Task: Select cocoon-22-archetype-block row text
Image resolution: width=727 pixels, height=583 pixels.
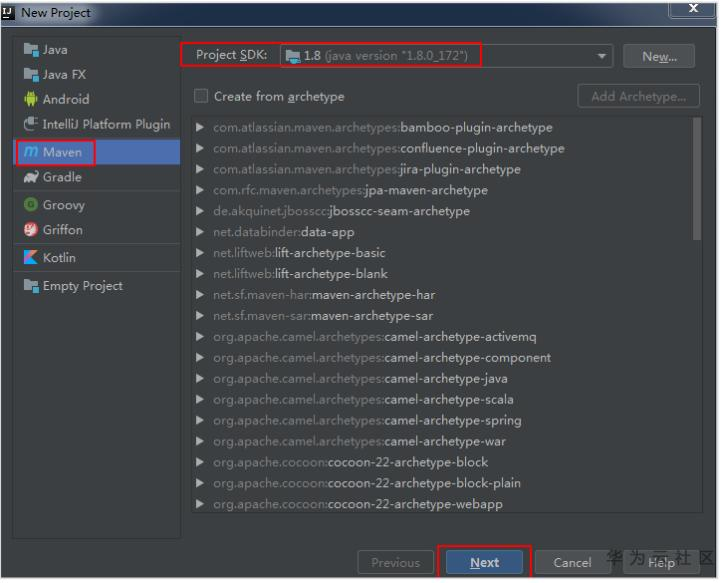Action: click(351, 462)
